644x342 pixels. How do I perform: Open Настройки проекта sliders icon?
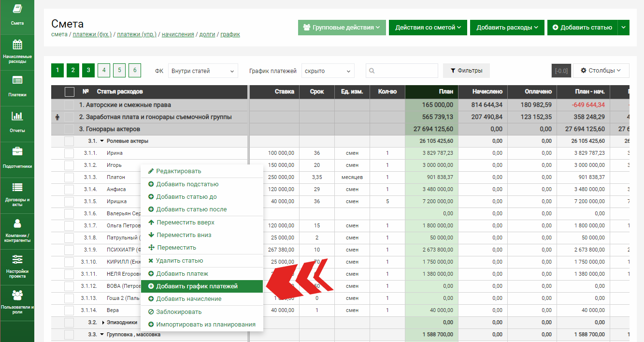(x=17, y=259)
